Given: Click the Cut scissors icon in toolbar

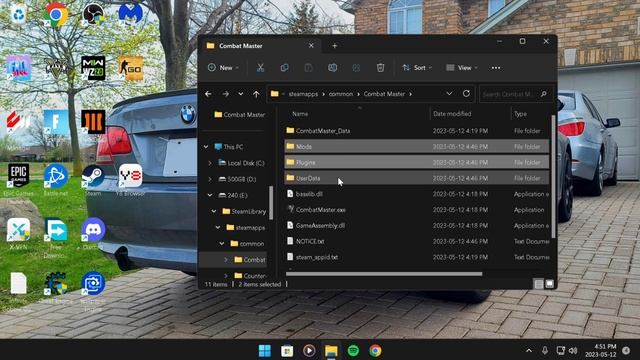Looking at the screenshot, I should coord(260,68).
